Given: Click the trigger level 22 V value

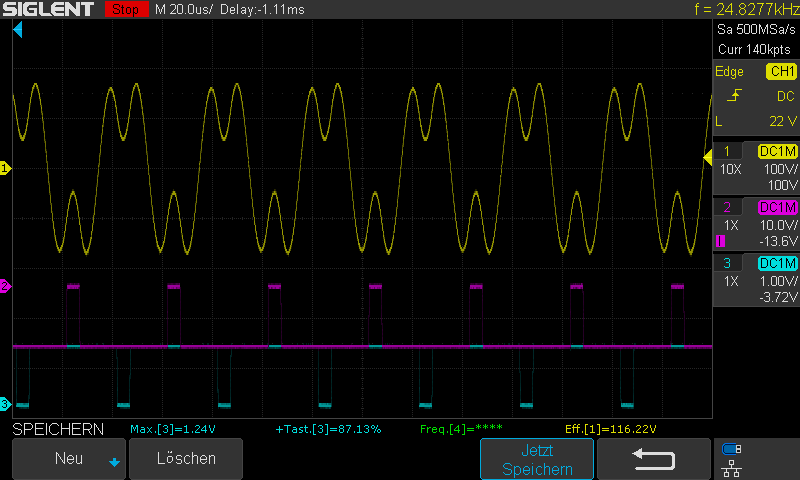Looking at the screenshot, I should [783, 121].
